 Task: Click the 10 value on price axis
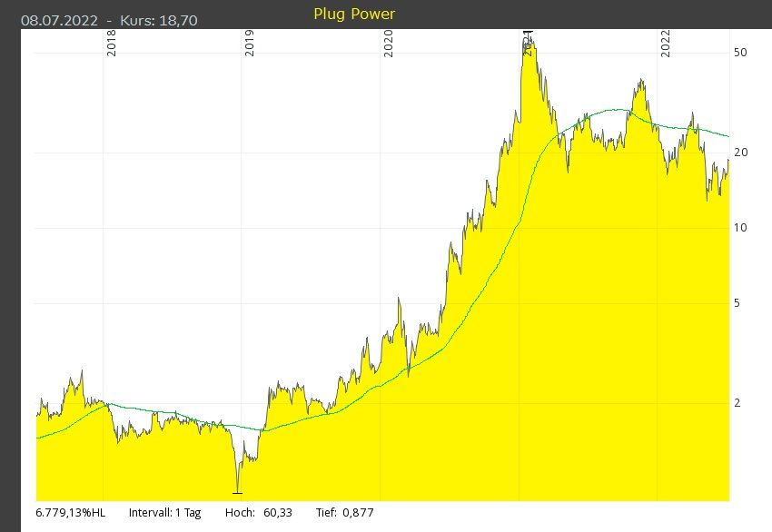[x=740, y=227]
